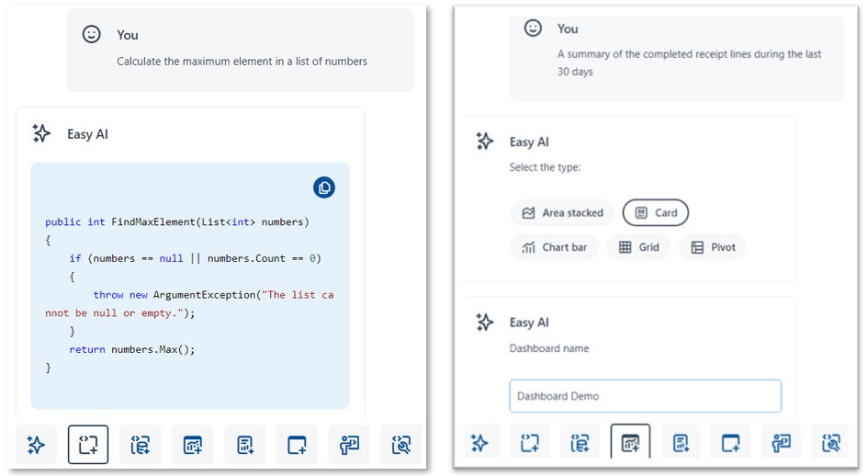Pick the Chart bar type
The width and height of the screenshot is (868, 476).
click(554, 247)
